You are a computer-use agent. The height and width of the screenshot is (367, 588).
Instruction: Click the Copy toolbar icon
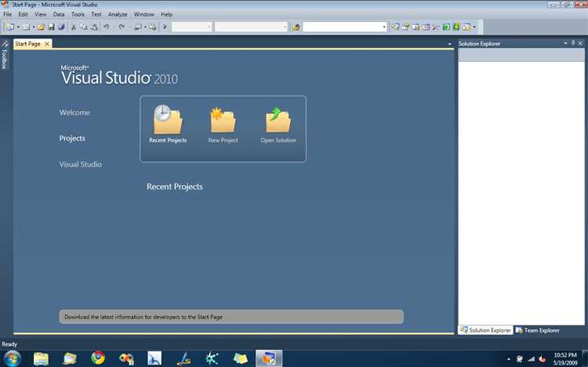tap(84, 27)
